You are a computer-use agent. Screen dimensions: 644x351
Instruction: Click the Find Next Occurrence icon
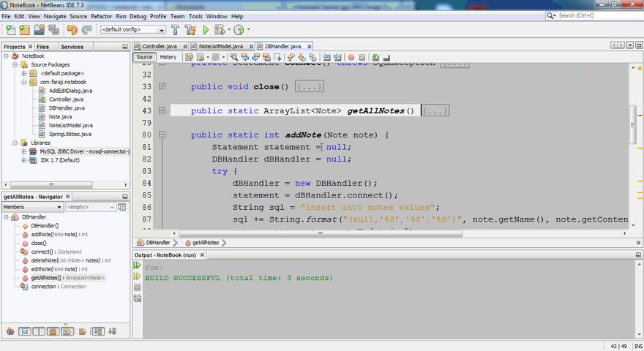point(255,57)
